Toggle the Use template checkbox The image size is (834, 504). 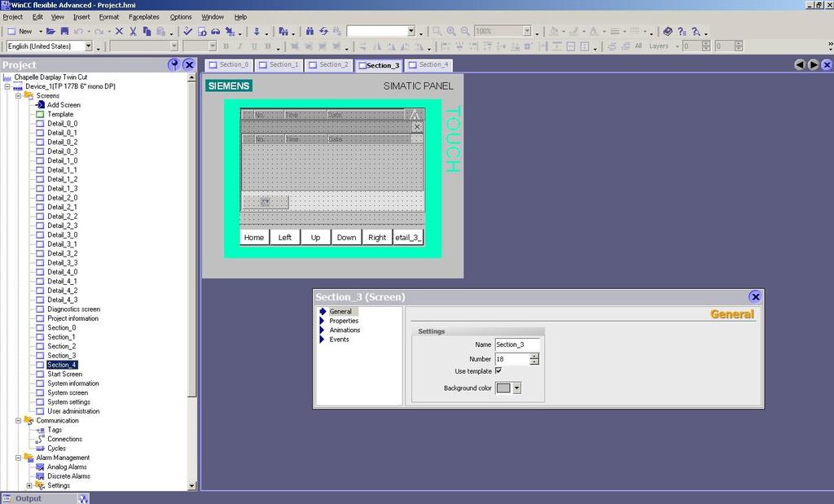498,370
